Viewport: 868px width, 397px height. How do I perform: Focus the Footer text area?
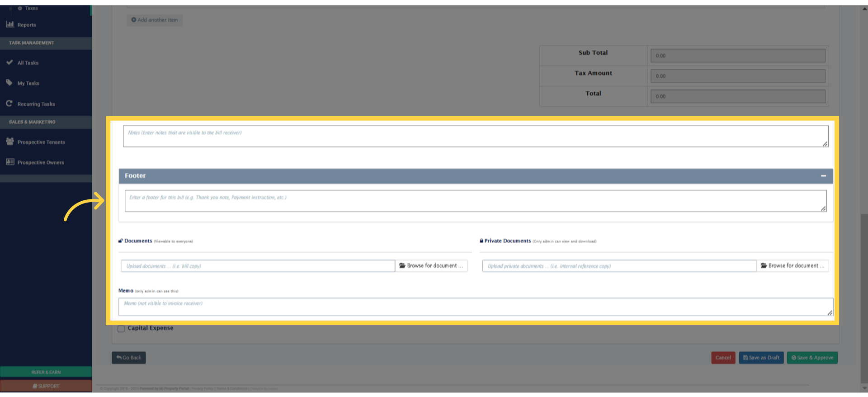[x=476, y=201]
